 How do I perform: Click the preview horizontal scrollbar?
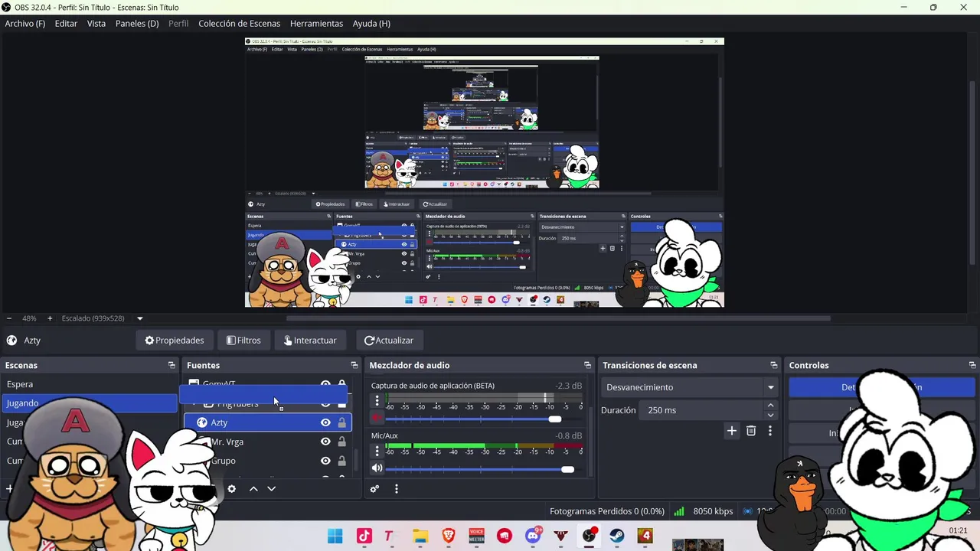coord(559,318)
